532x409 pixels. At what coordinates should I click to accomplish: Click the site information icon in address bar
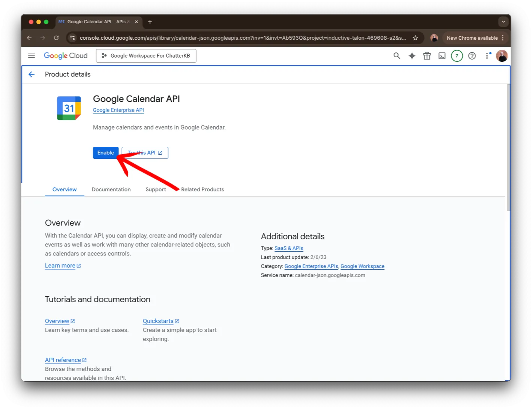[72, 38]
